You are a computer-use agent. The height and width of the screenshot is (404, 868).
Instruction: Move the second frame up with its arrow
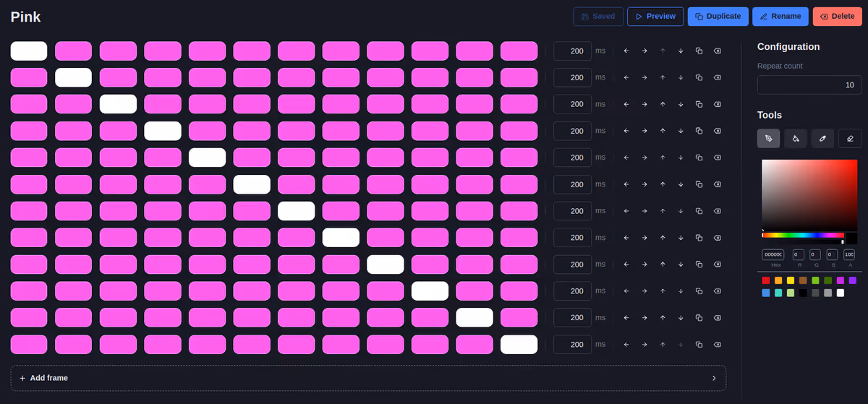click(663, 77)
